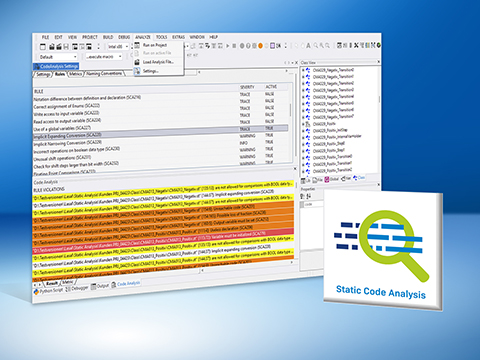Switch to the Class tab in Class View
This screenshot has width=480, height=360.
359,178
